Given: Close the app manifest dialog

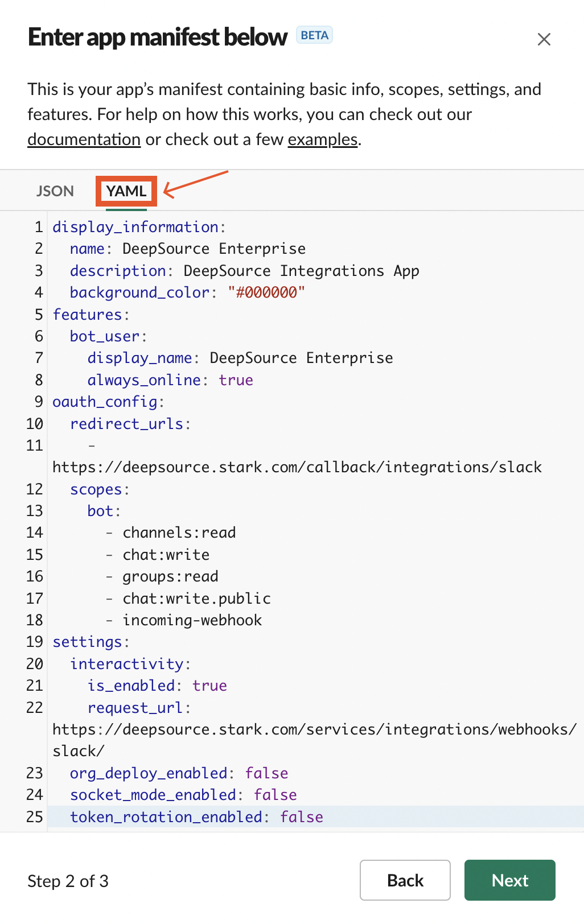Looking at the screenshot, I should coord(544,39).
